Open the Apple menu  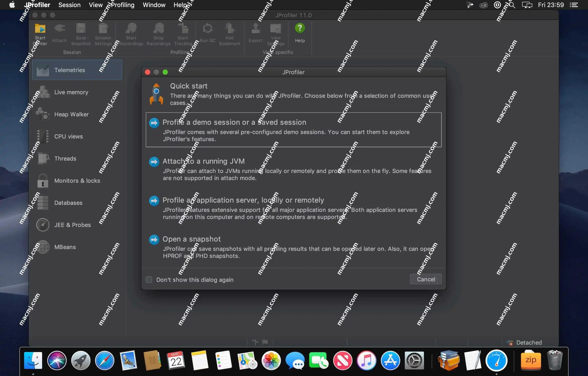tap(12, 5)
